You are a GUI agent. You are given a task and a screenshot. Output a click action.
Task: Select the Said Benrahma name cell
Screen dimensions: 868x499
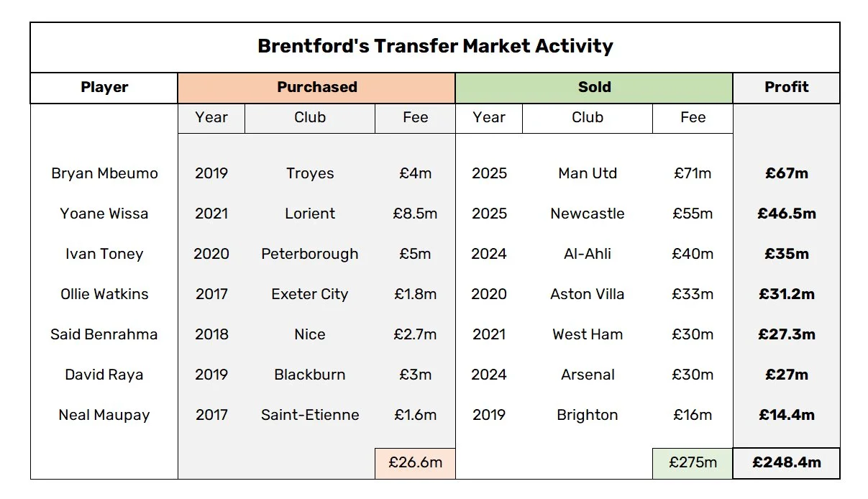pos(104,334)
